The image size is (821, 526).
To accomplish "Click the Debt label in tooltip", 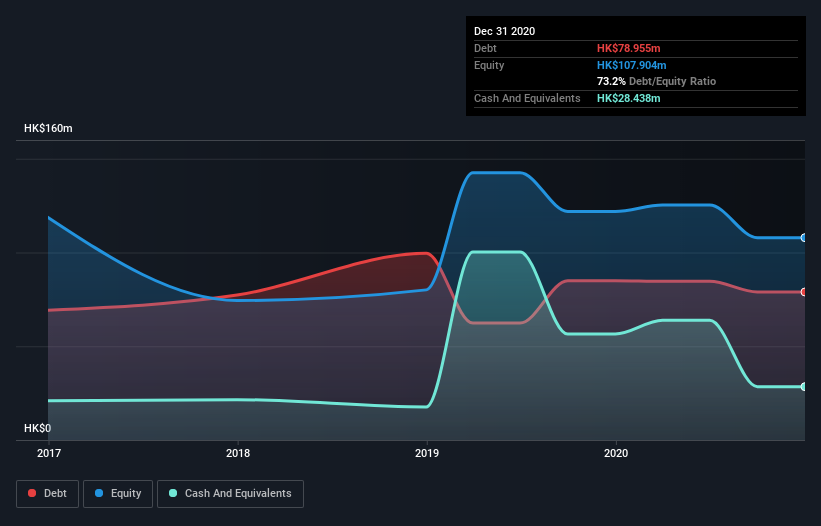I will click(x=485, y=48).
